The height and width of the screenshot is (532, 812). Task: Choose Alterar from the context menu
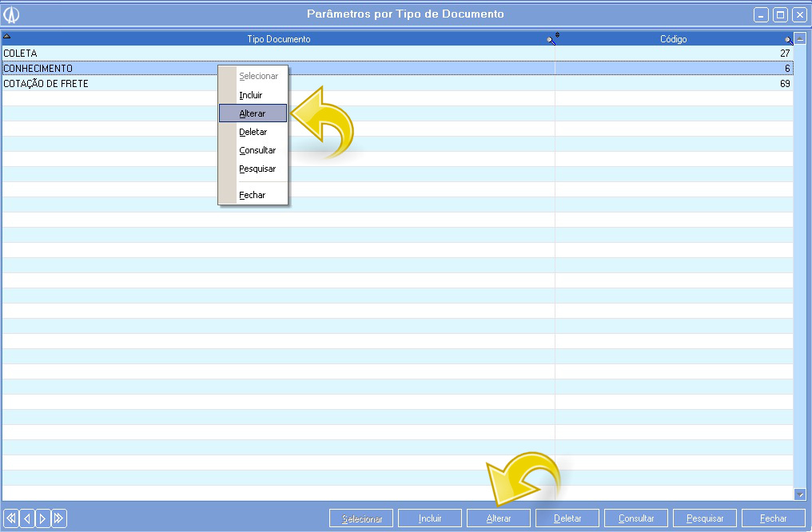tap(253, 113)
